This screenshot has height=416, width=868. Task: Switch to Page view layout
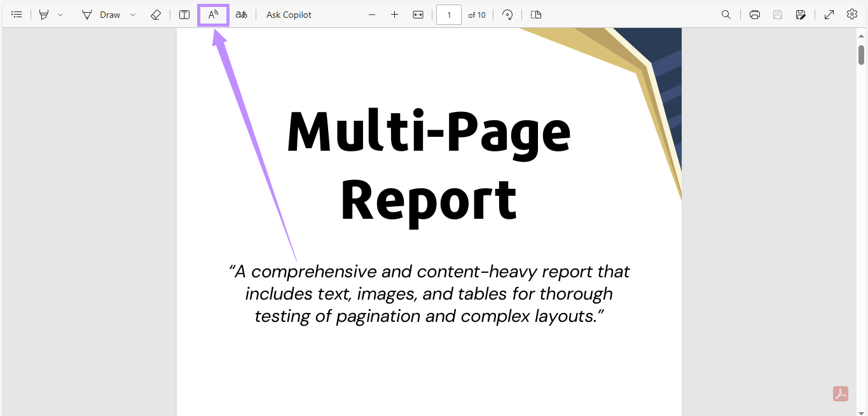(536, 15)
